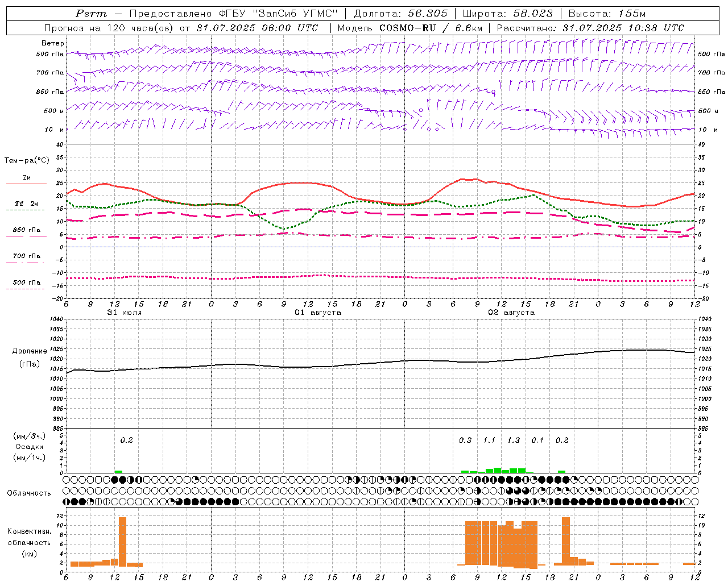
Task: Click precipitation value '1.1'
Action: click(489, 440)
